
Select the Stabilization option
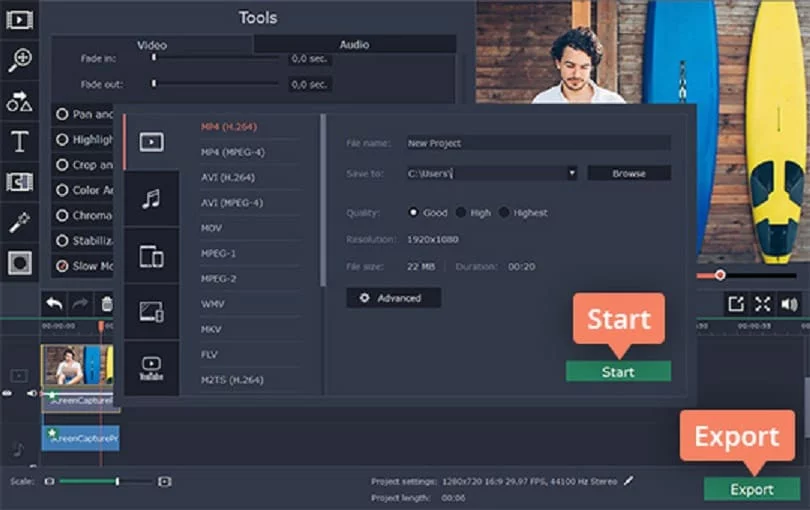pos(83,240)
